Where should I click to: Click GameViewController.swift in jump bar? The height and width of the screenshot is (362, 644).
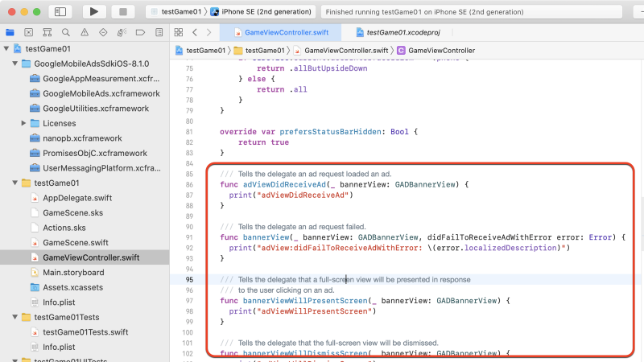tap(341, 51)
